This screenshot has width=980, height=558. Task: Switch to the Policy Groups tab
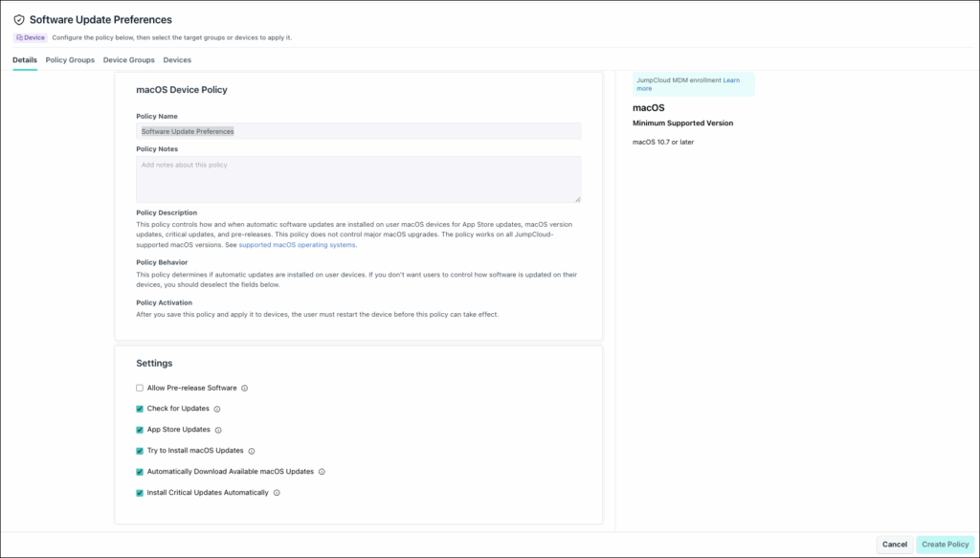point(70,60)
